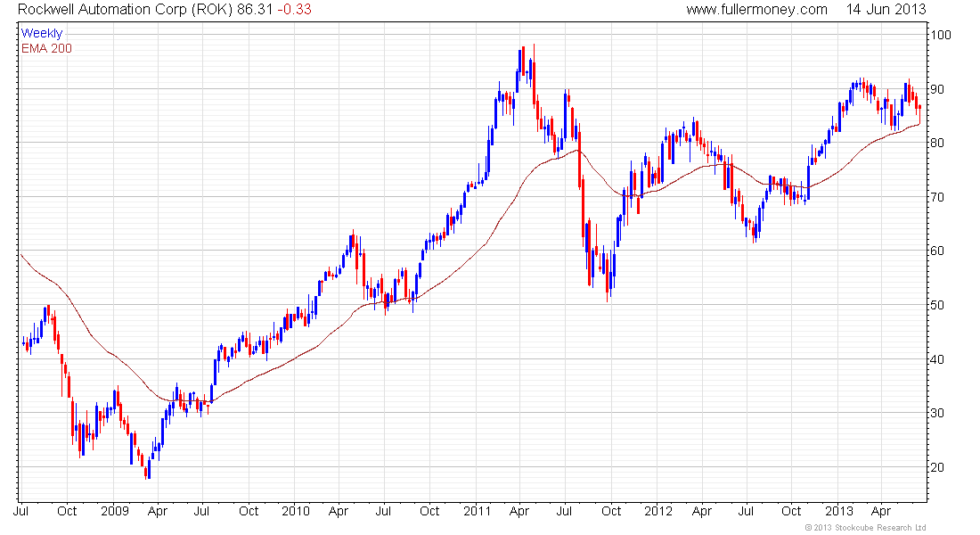Click the Rockwell Automation Corp (ROK) title

(126, 10)
